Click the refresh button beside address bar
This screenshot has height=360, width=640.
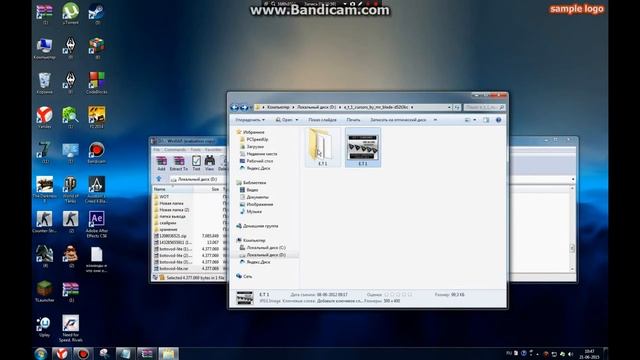pos(457,107)
